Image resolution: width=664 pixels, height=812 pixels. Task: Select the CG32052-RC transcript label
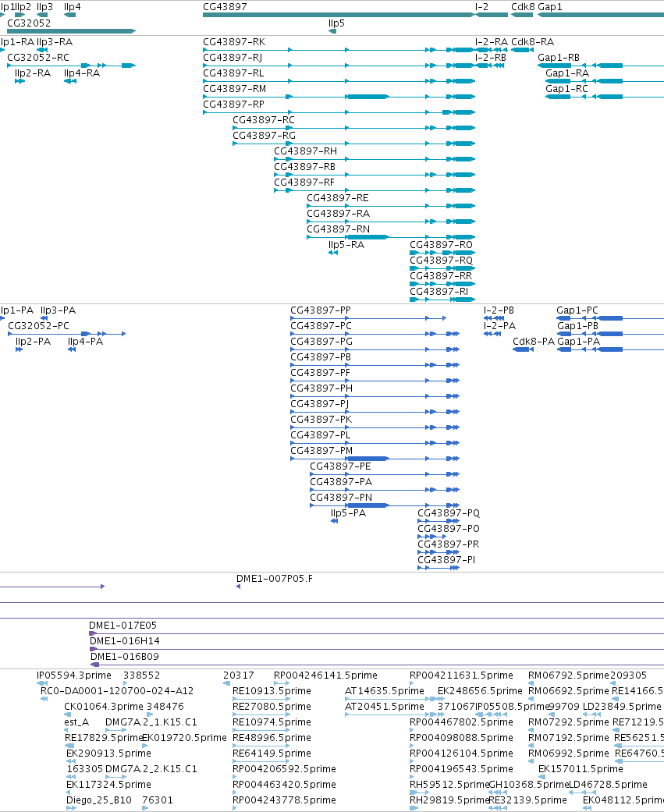(x=38, y=58)
